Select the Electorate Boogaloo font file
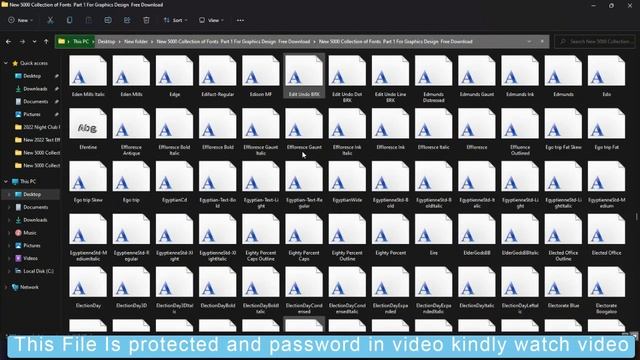 [x=607, y=290]
